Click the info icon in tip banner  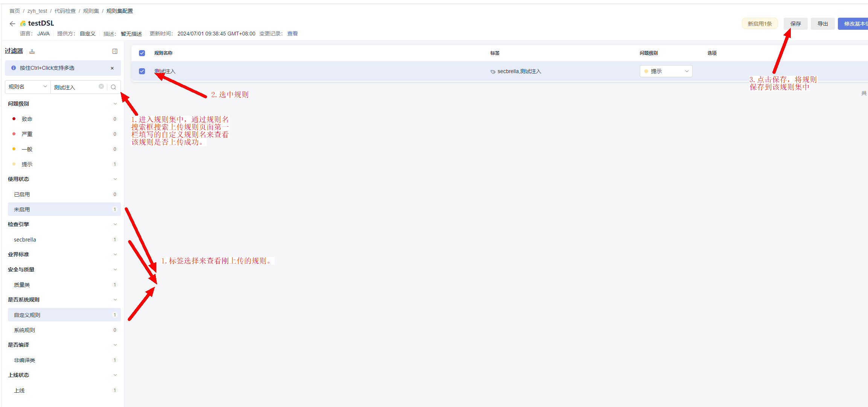click(x=14, y=68)
